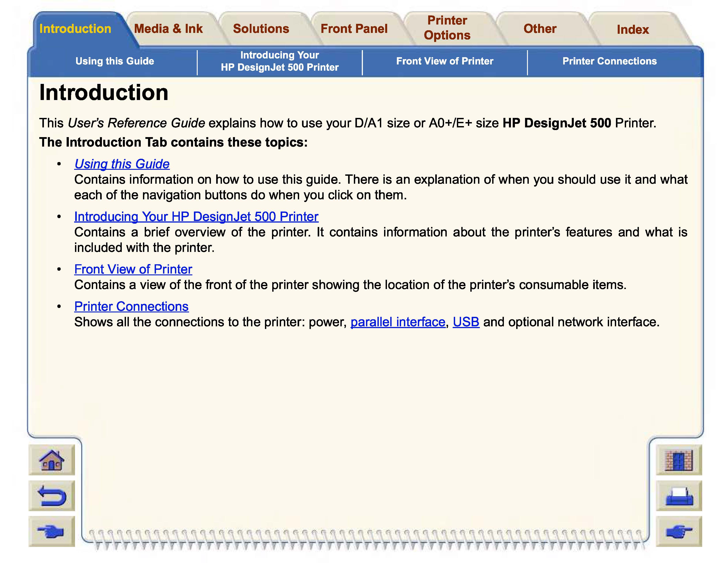The image size is (728, 563).
Task: Follow Introducing Your HP DesignJet 500 Printer link
Action: tap(196, 217)
